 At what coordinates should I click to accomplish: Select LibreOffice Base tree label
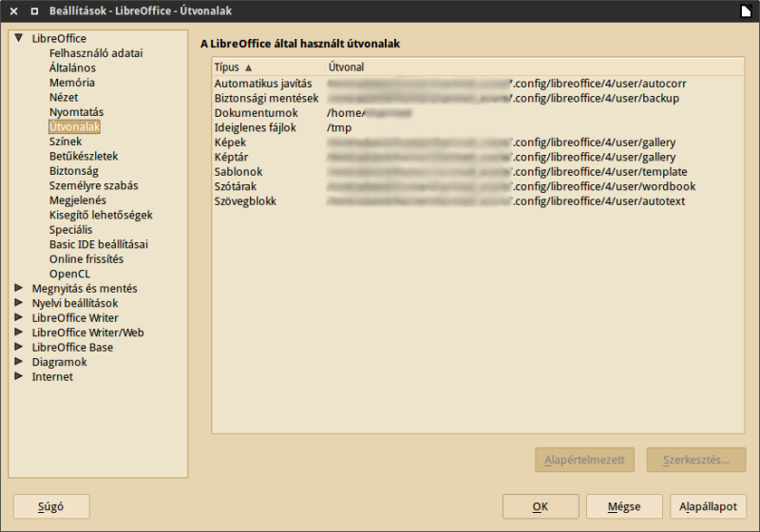(73, 348)
